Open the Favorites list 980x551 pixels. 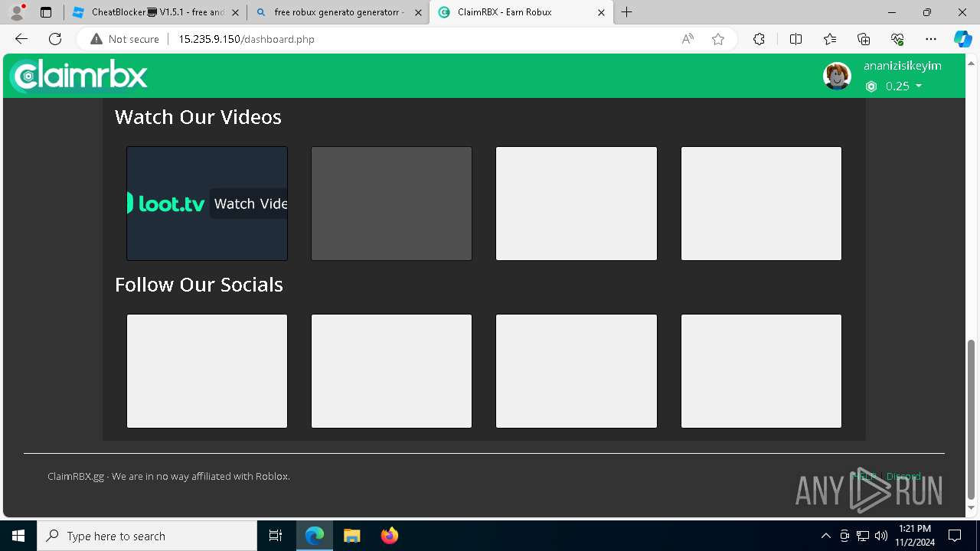pos(830,39)
